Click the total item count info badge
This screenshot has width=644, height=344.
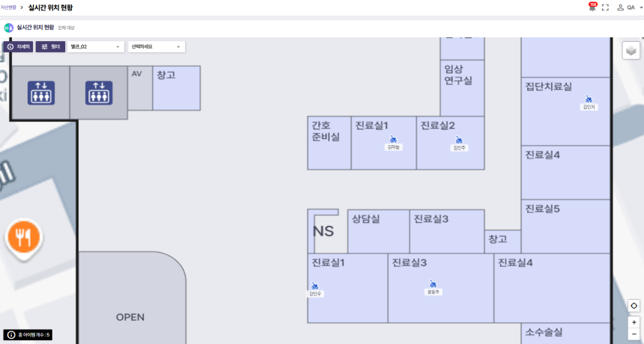click(28, 335)
